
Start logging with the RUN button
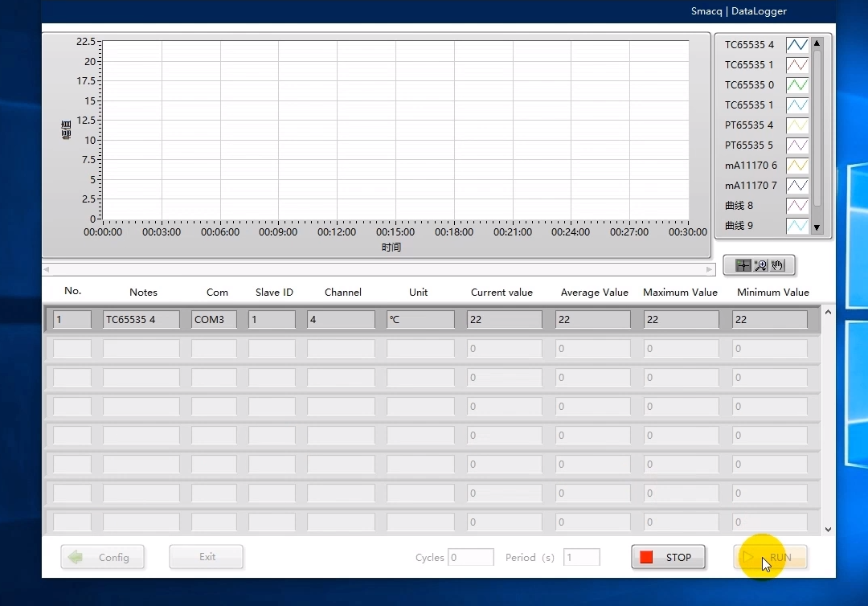click(x=770, y=557)
